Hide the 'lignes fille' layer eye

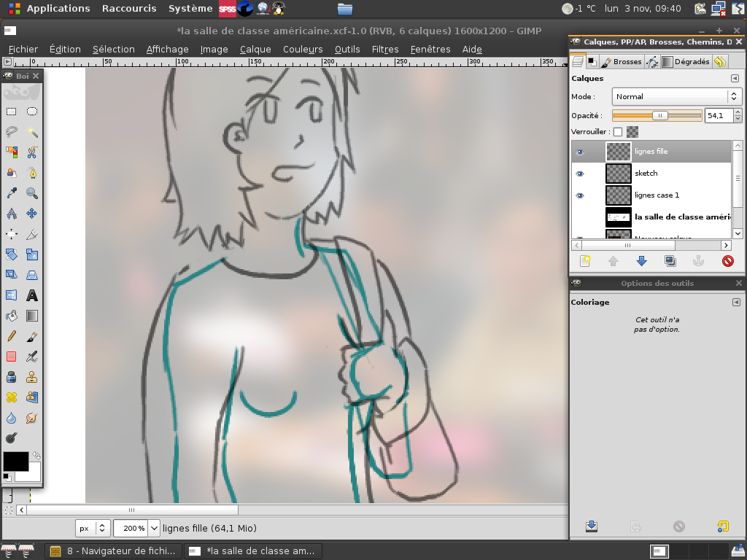580,152
